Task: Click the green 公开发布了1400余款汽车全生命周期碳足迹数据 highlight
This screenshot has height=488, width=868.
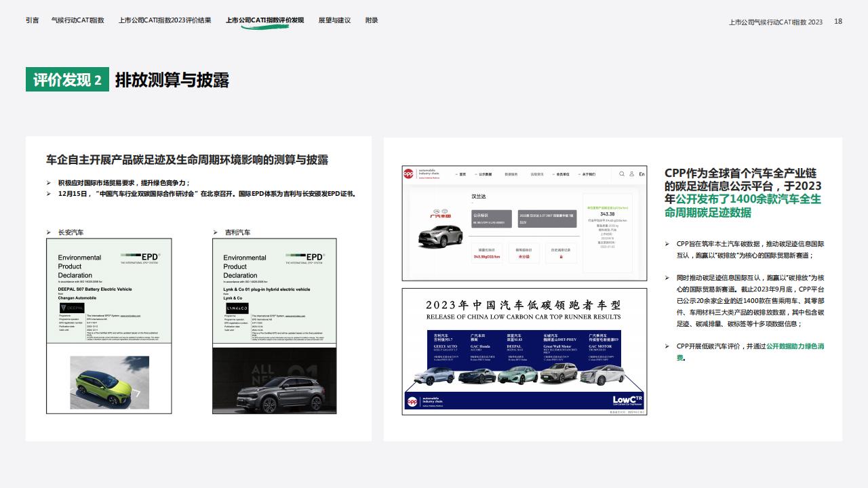Action: coord(743,205)
